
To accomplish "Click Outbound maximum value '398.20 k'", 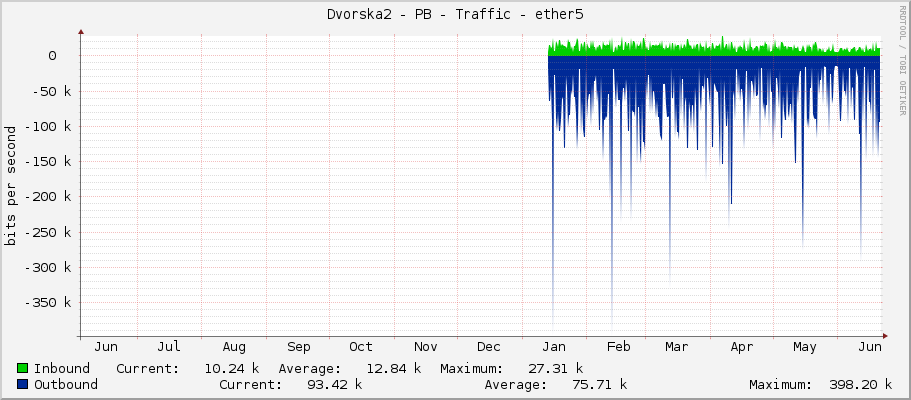I will [858, 384].
